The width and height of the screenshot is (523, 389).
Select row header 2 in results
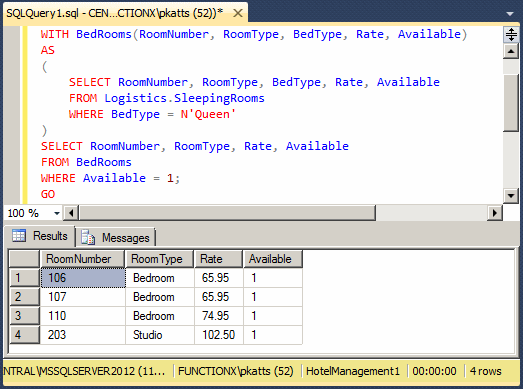pyautogui.click(x=25, y=297)
